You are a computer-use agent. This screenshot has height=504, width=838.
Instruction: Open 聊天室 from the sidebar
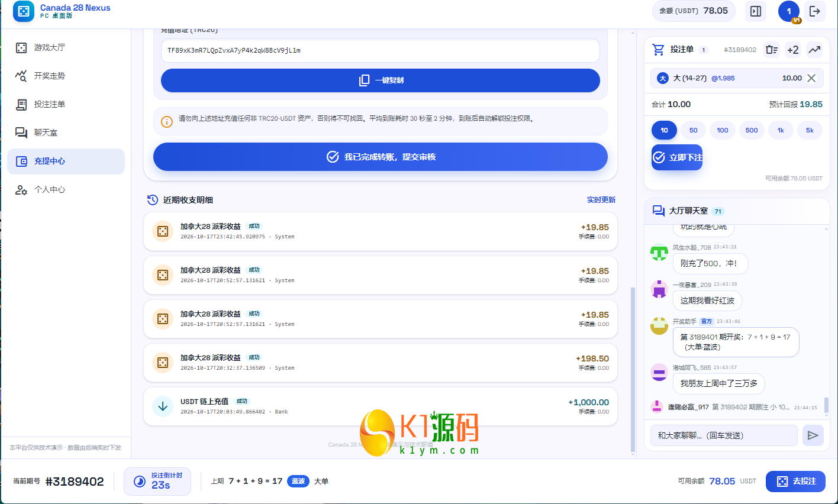click(66, 133)
